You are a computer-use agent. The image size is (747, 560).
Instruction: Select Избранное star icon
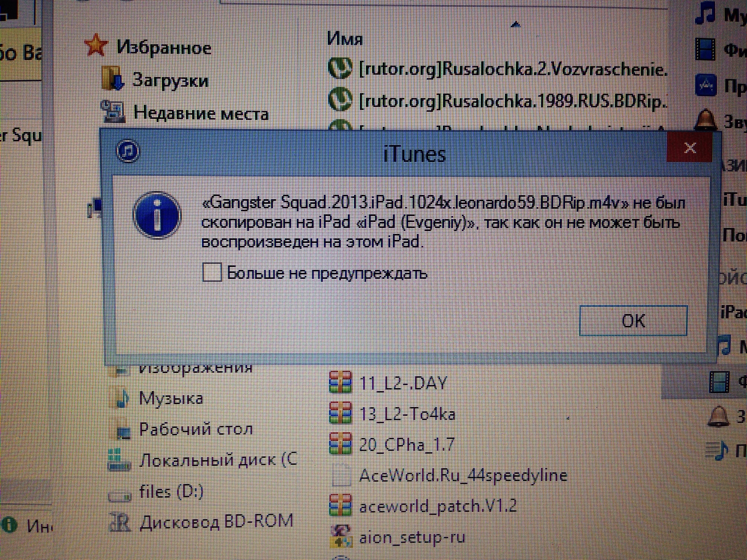pos(96,45)
